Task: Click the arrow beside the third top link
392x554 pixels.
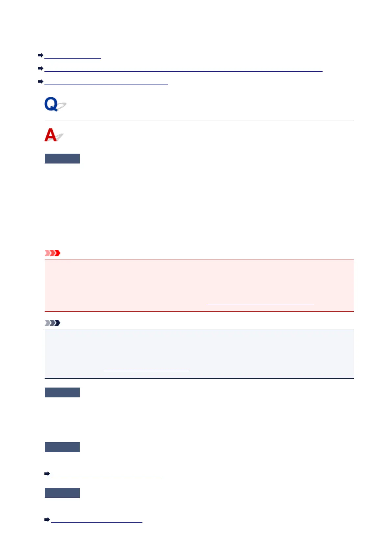Action: click(40, 82)
